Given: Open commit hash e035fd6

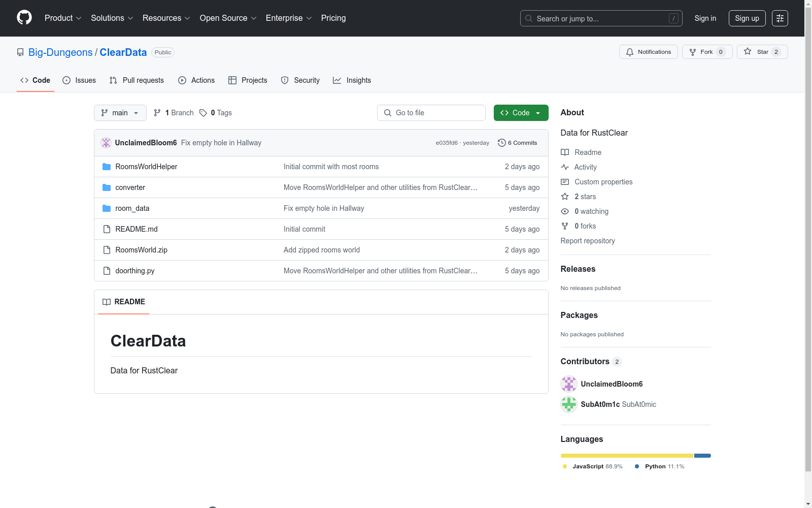Looking at the screenshot, I should coord(447,143).
